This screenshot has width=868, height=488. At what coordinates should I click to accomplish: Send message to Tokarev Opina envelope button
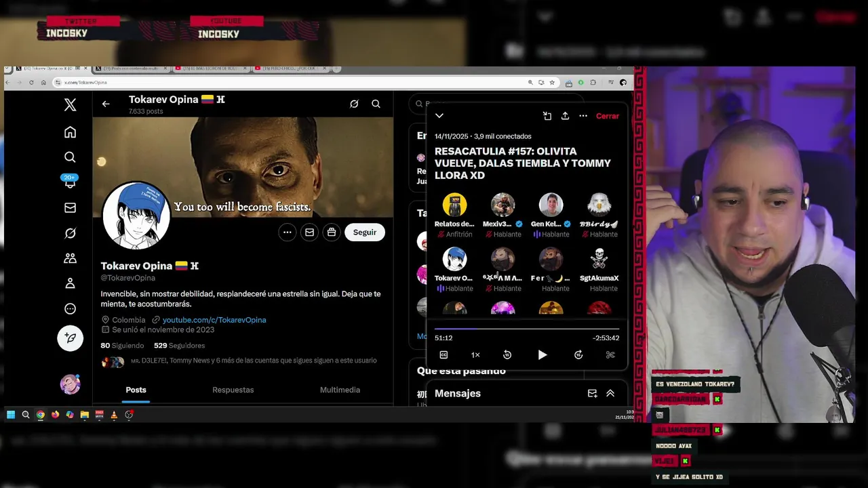click(309, 232)
